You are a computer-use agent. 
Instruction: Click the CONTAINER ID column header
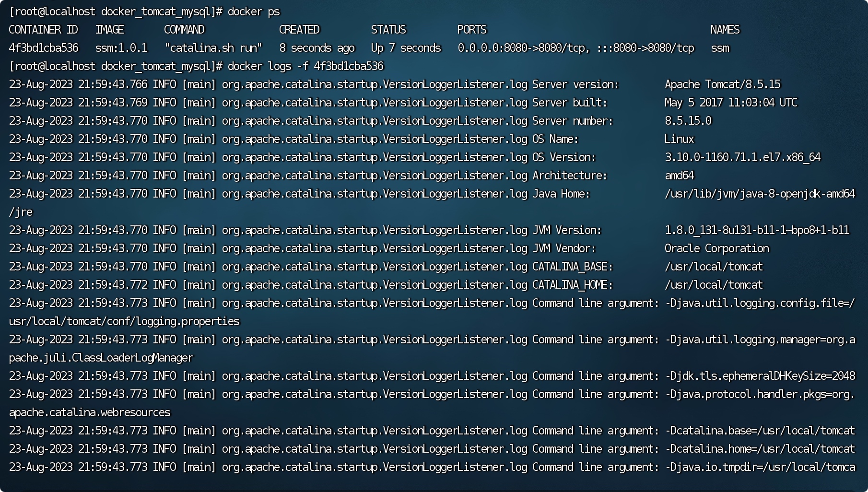43,30
